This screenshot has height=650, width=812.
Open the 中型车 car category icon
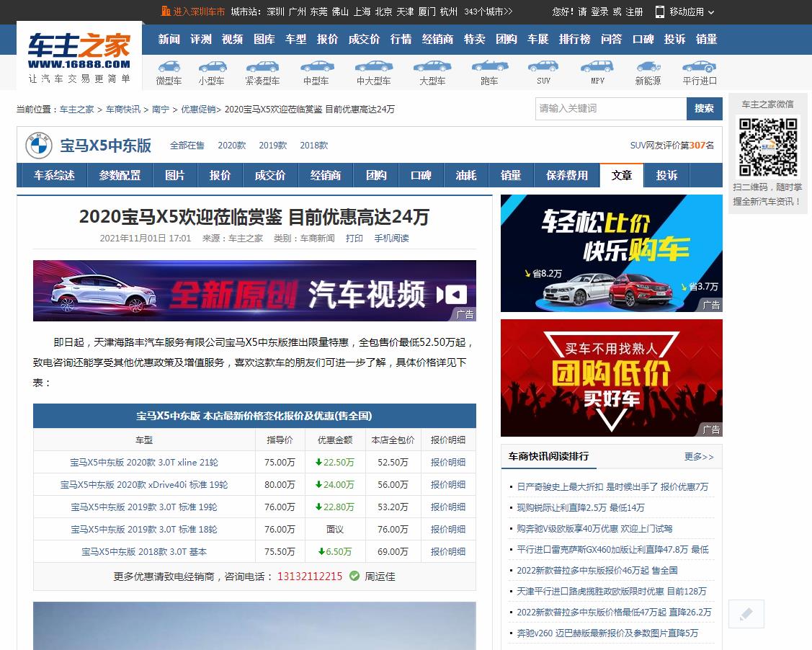pyautogui.click(x=317, y=66)
